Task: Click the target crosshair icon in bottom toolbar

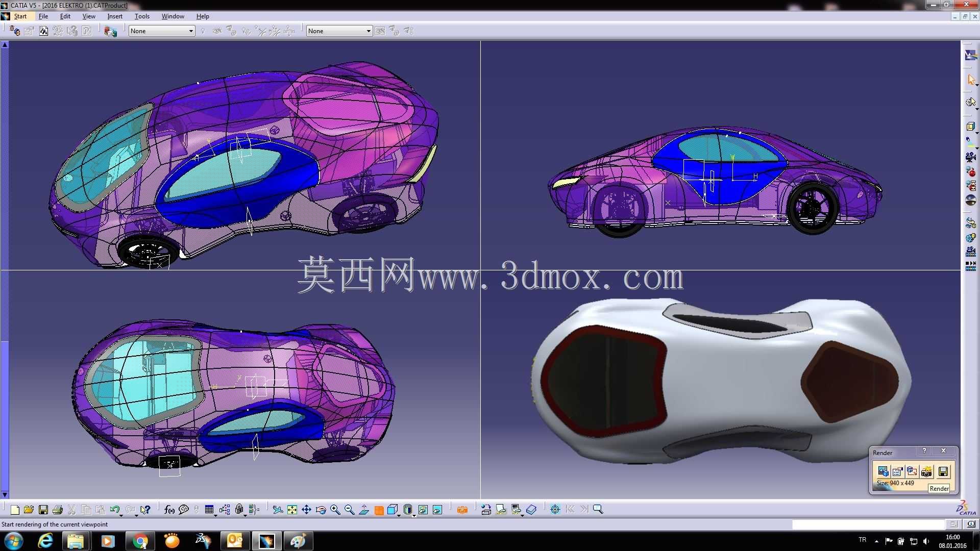Action: point(555,510)
